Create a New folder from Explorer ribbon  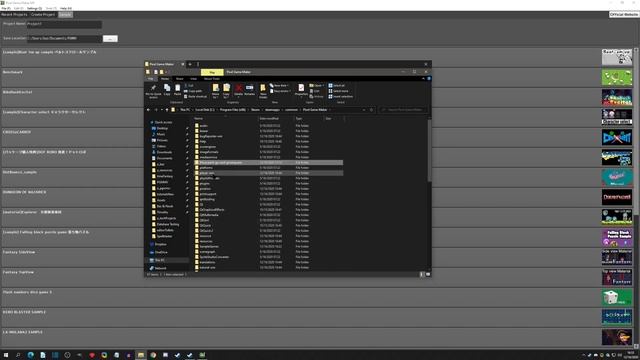[x=263, y=91]
